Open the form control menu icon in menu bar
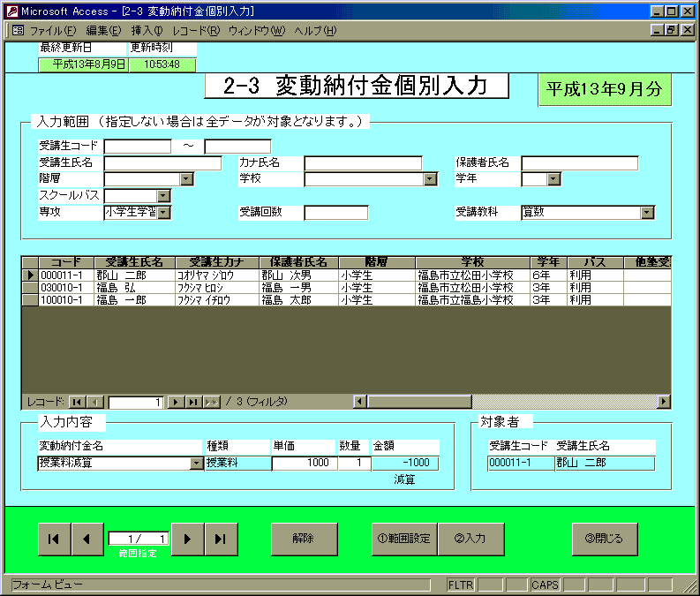Viewport: 700px width, 596px height. click(19, 30)
